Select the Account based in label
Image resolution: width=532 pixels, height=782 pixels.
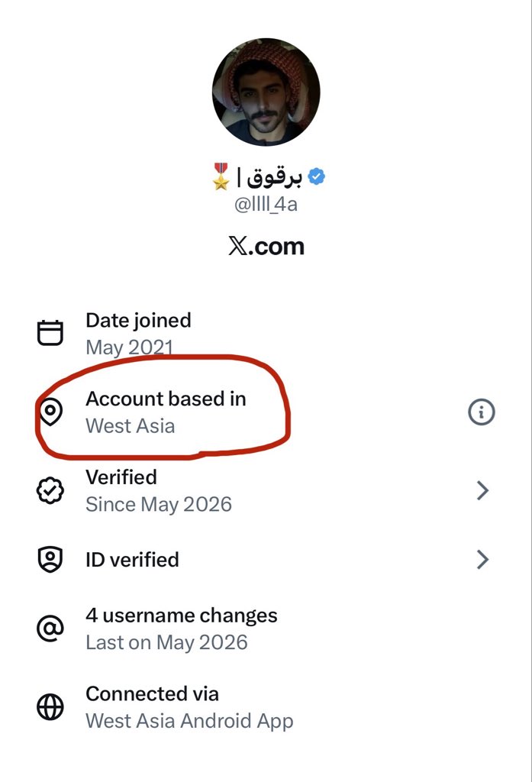coord(166,399)
